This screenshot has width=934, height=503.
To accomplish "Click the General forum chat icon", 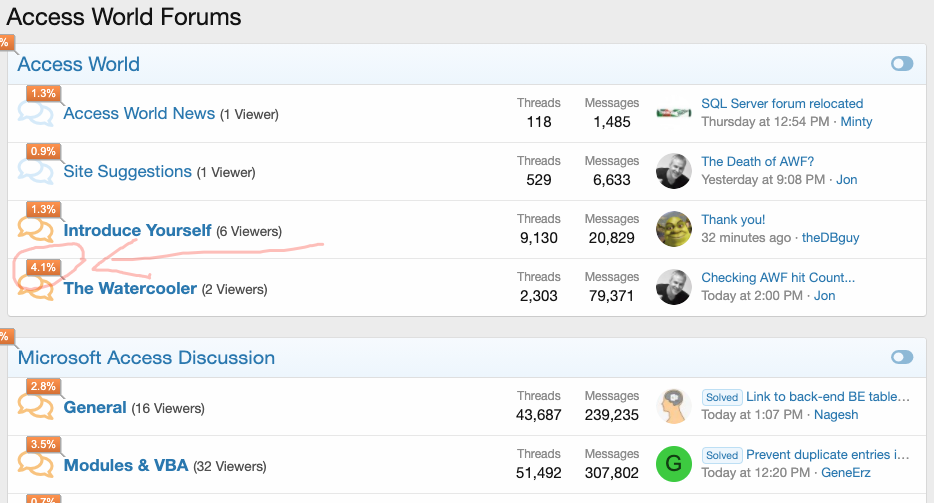I will pos(36,408).
